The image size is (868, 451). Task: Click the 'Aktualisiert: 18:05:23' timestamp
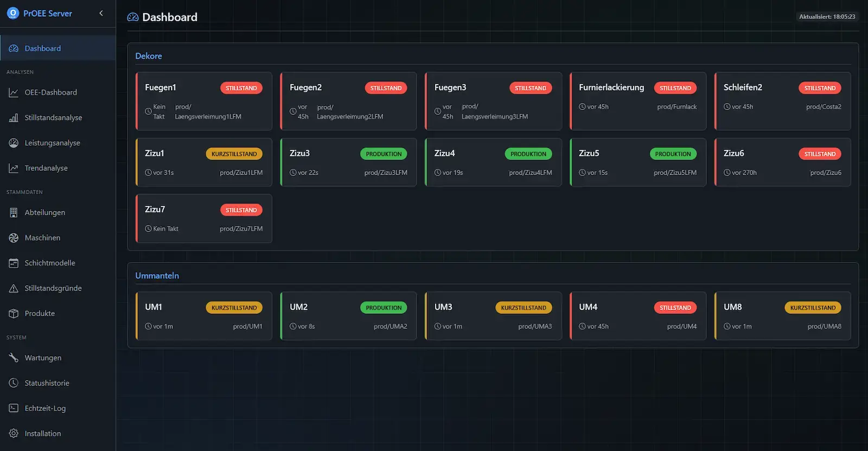[827, 17]
